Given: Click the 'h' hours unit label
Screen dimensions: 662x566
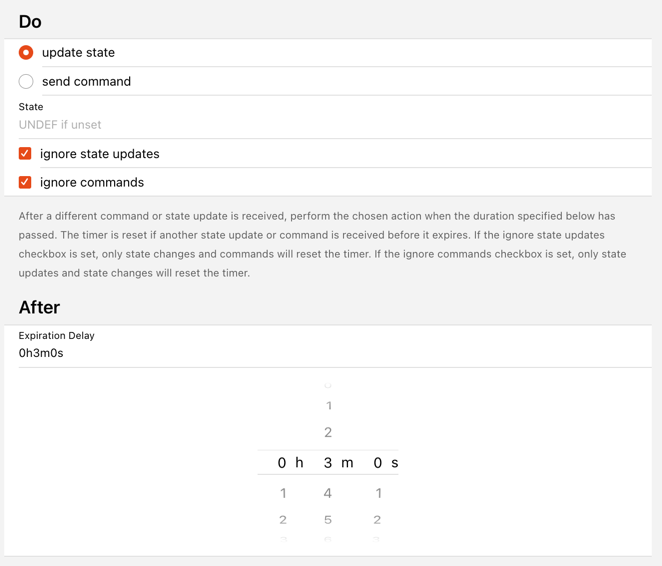Looking at the screenshot, I should coord(299,463).
